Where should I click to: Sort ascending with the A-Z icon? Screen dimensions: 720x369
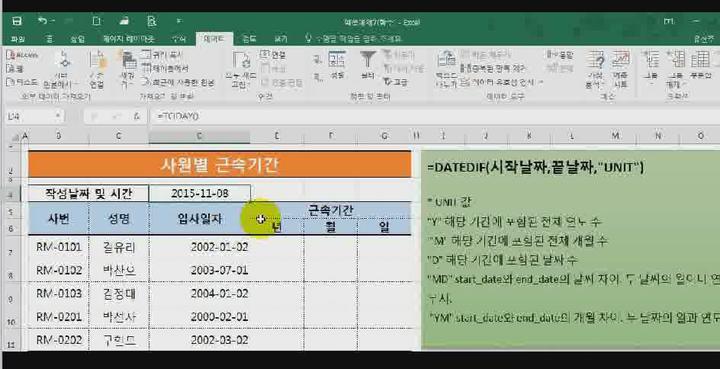(317, 60)
